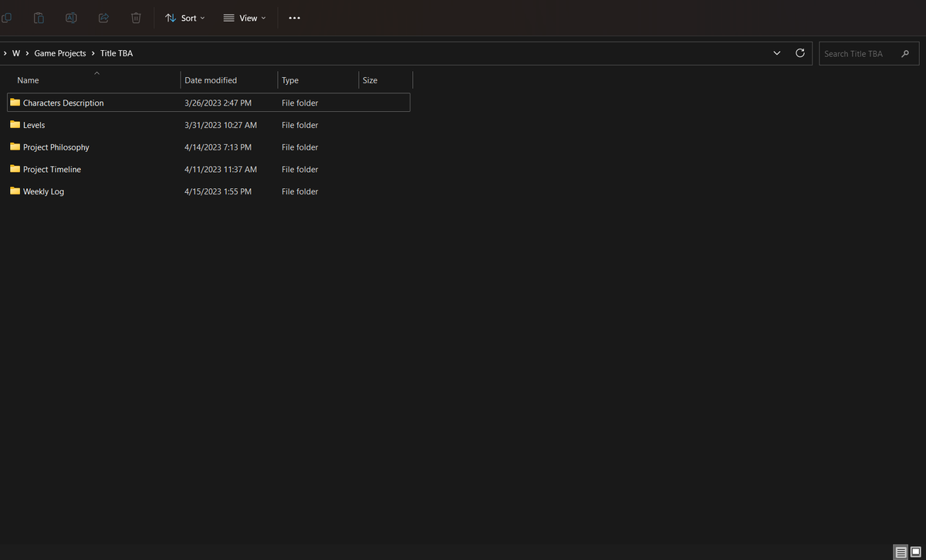Click date 3/26/2023 2:47 PM

pos(218,103)
